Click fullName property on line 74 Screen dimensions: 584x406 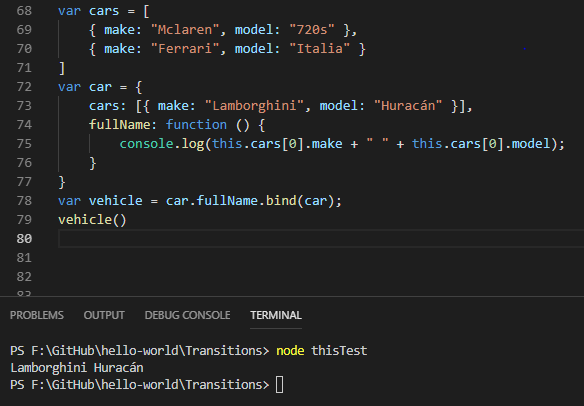tap(120, 125)
